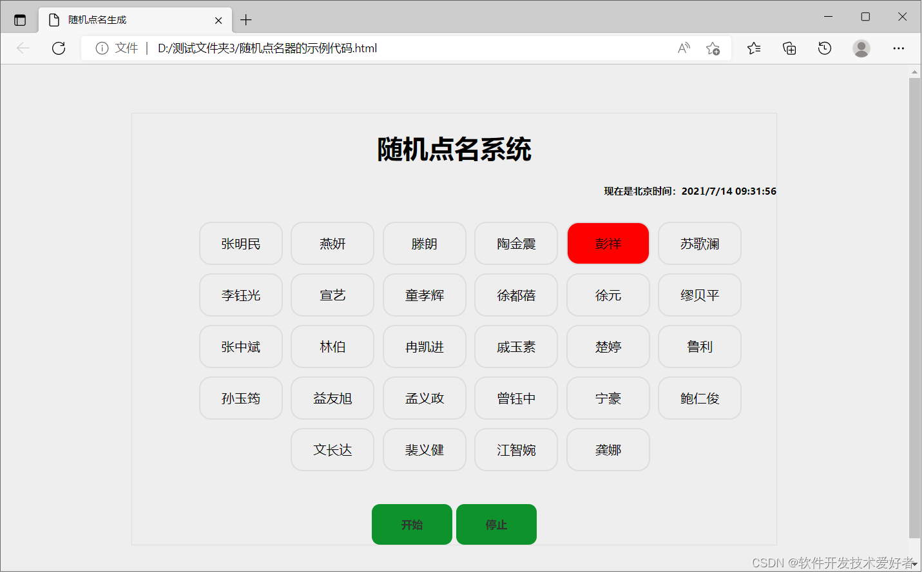
Task: Click the scrollbar up arrow
Action: coord(914,71)
